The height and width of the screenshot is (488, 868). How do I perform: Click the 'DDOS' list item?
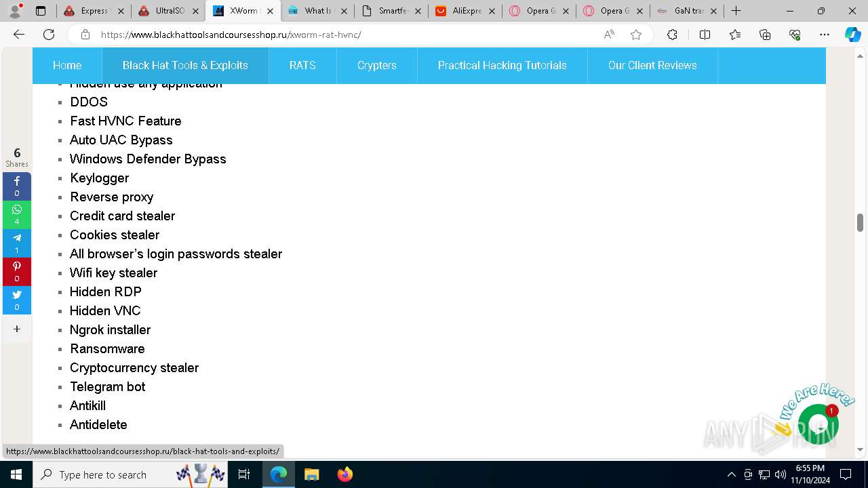pos(89,102)
